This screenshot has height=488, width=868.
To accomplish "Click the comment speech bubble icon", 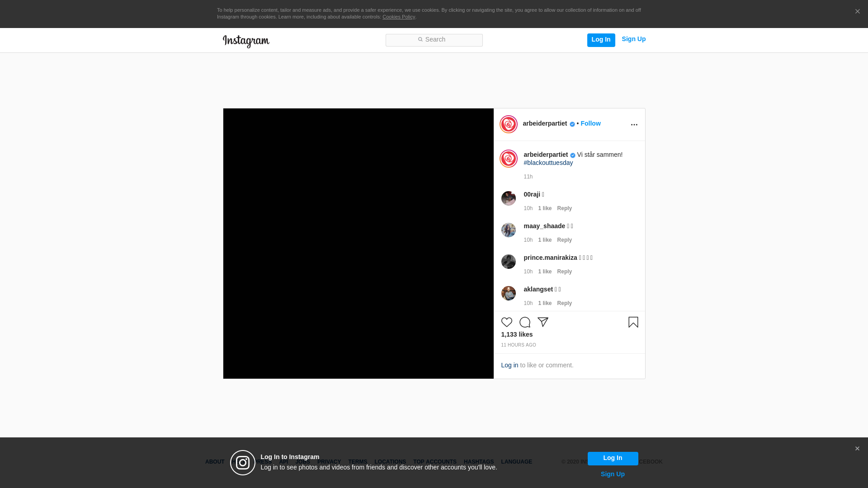I will (524, 322).
